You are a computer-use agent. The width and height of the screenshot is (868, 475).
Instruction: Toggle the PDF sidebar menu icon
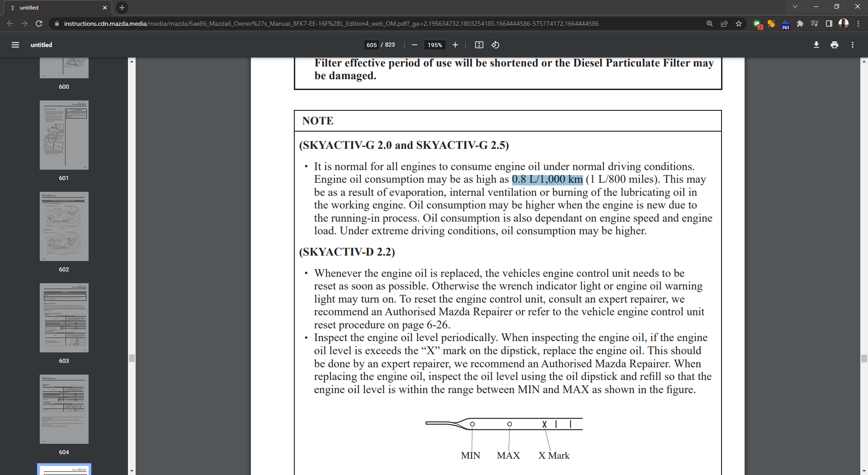[15, 45]
